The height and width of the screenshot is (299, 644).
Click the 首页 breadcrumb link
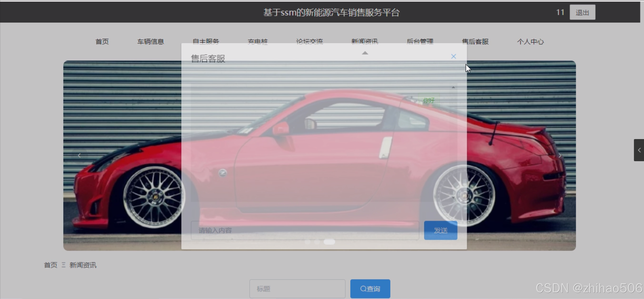[51, 265]
